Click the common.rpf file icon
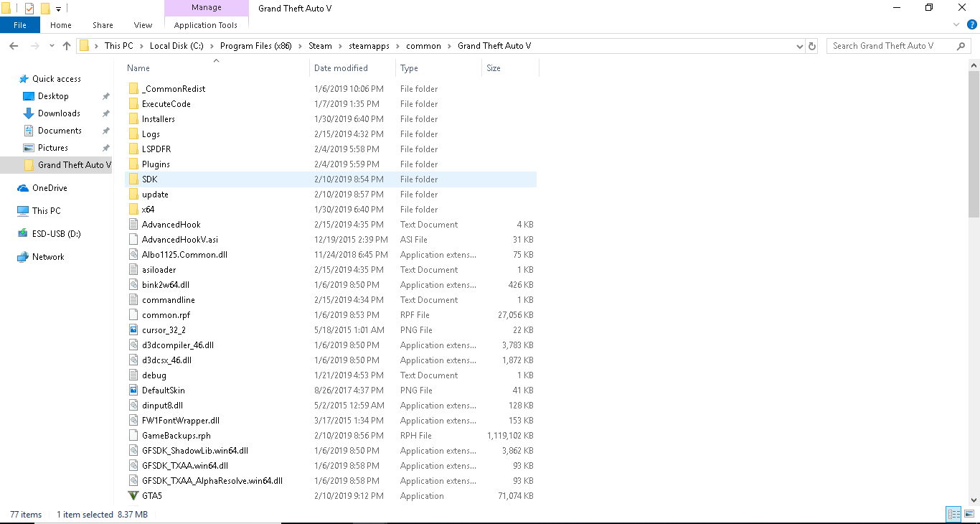 tap(133, 315)
